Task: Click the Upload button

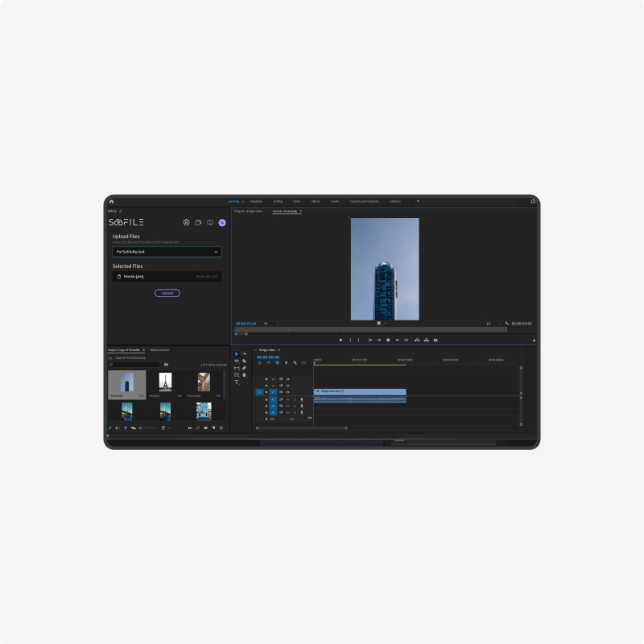Action: click(x=167, y=293)
